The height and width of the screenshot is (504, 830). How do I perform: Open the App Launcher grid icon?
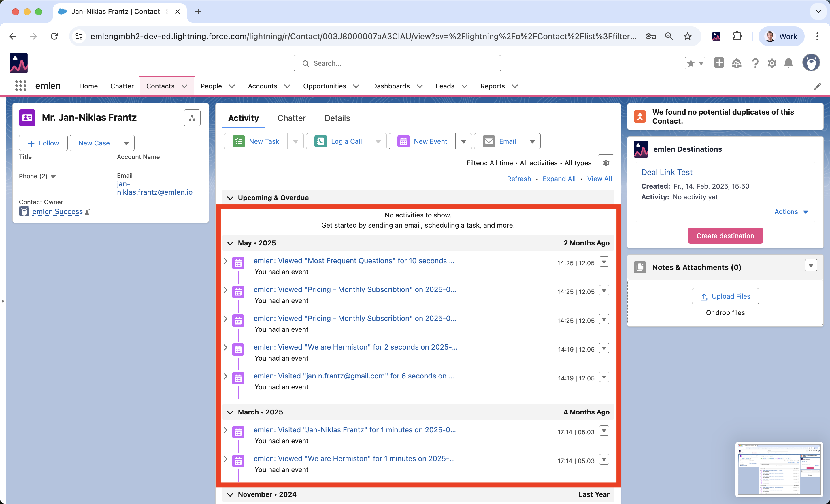20,86
